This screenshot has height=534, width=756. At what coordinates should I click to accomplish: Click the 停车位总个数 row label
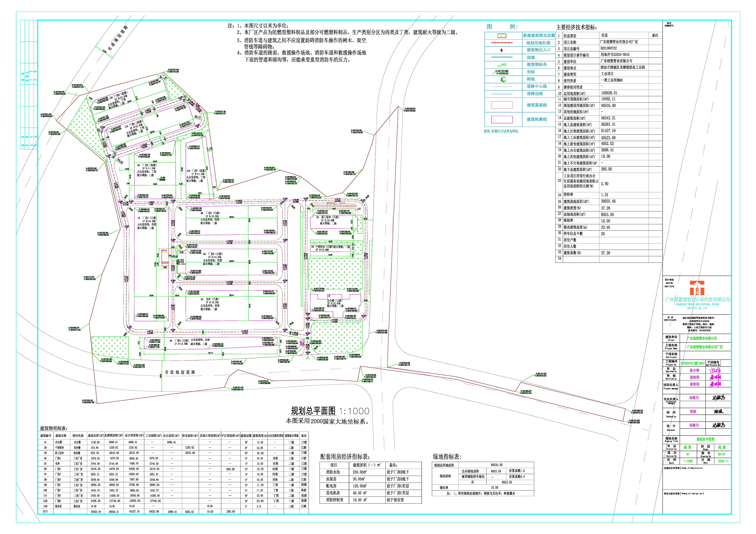pyautogui.click(x=573, y=233)
